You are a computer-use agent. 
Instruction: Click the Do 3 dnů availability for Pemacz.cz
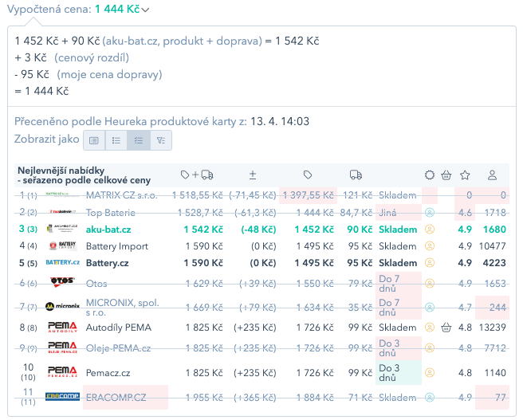pos(399,373)
